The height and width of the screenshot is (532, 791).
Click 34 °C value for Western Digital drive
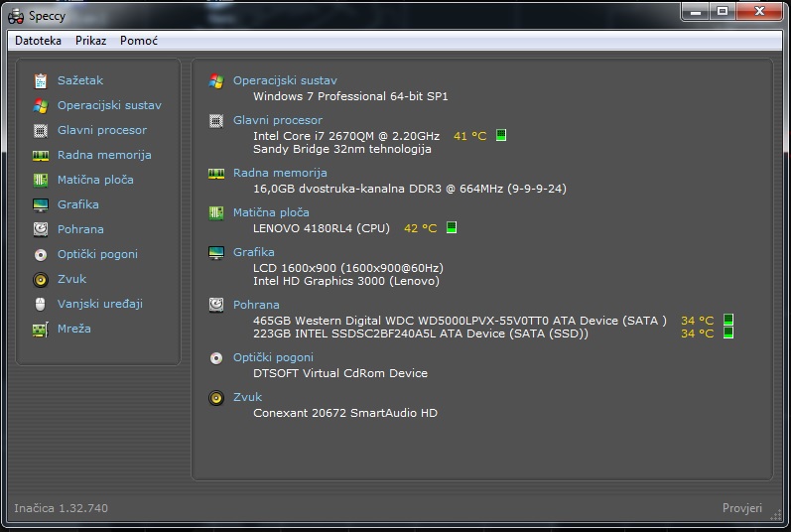(x=697, y=321)
